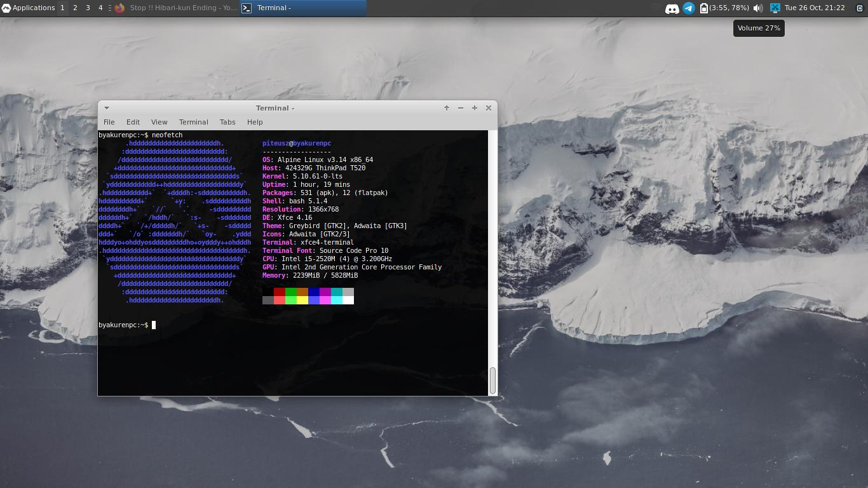Click the 'Kernel: 5.10.61-0-lts' line
Viewport: 868px width, 488px height.
(x=302, y=177)
